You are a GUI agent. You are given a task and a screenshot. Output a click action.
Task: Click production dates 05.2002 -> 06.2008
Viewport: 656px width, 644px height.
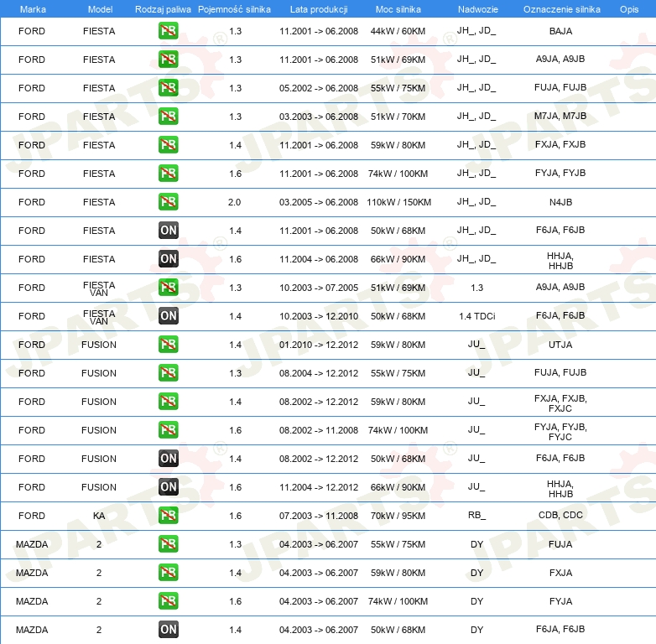click(x=319, y=88)
